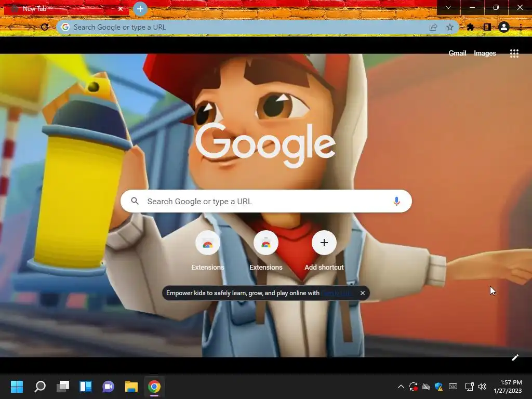Open Chrome three-dot menu
The image size is (532, 399).
click(521, 27)
